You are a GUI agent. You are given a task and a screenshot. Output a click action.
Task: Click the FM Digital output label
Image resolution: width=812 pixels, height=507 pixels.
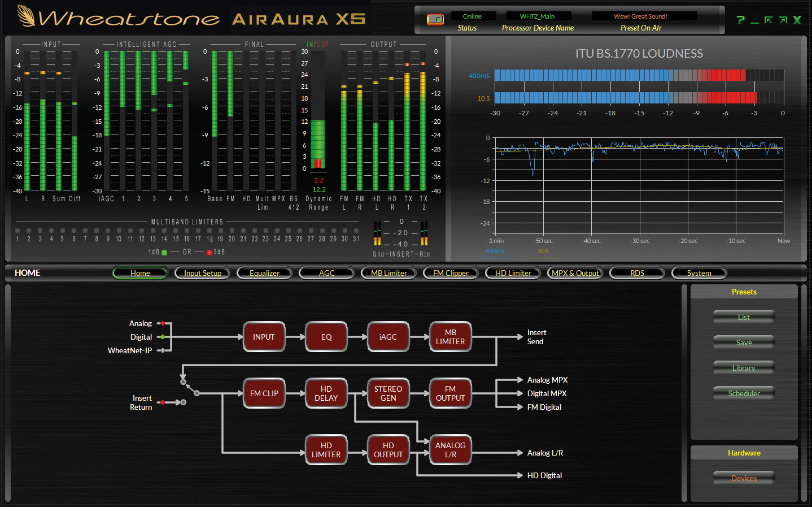544,407
